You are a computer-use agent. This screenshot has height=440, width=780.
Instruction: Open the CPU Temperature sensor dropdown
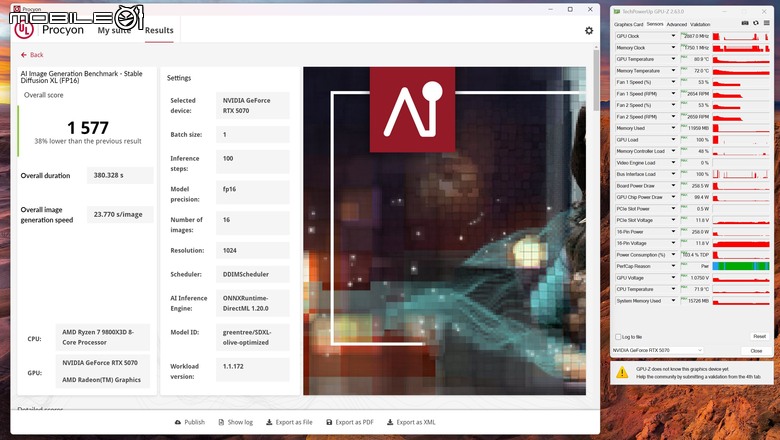click(673, 289)
